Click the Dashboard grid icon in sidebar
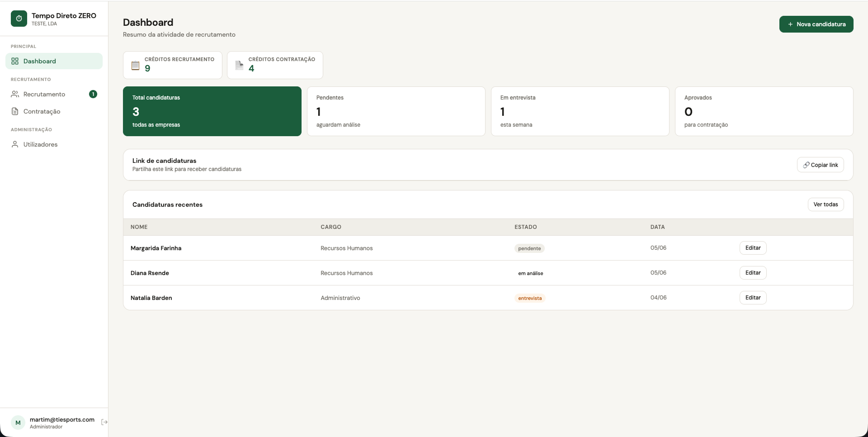 15,61
